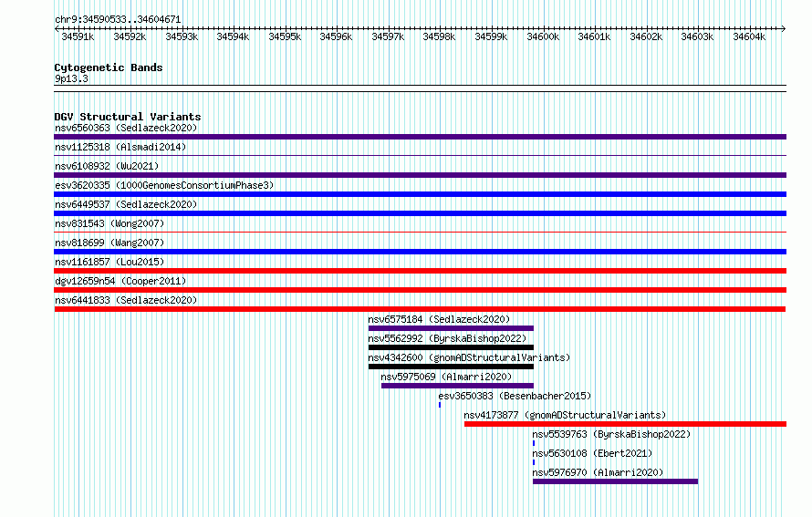Click the ruler's left arrow end

[x=57, y=29]
